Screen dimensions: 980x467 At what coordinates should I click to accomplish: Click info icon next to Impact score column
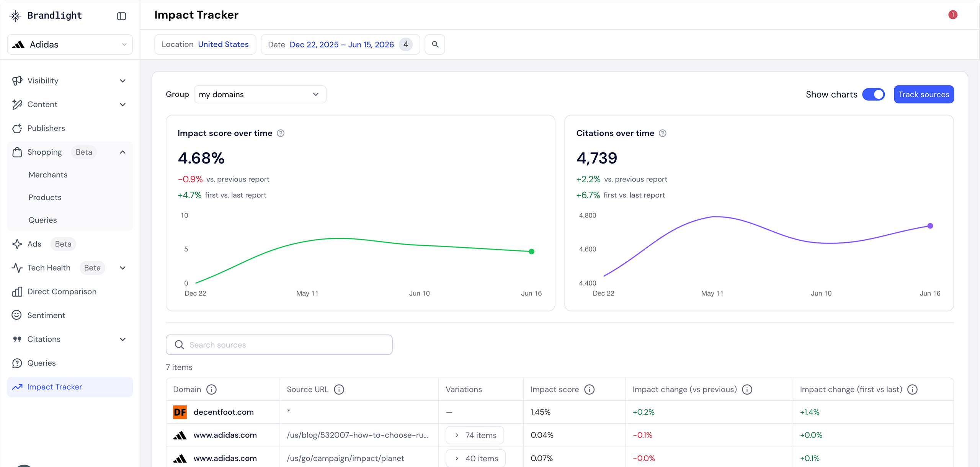point(590,389)
